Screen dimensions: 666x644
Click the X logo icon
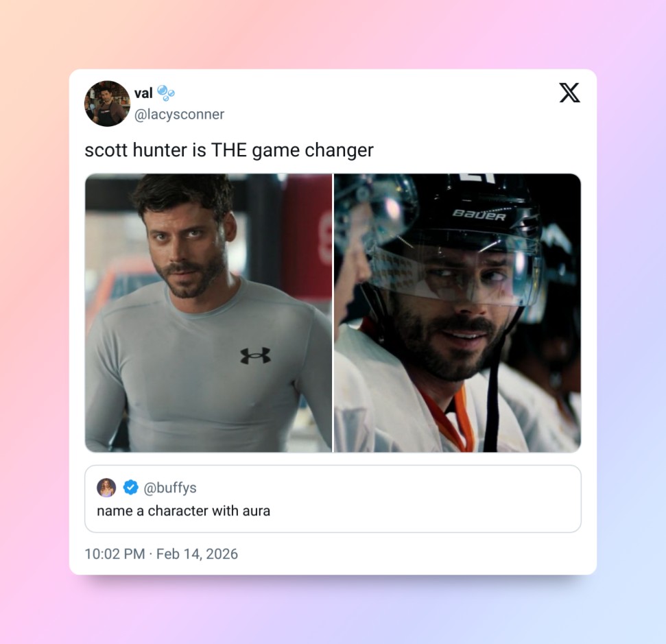pyautogui.click(x=569, y=93)
